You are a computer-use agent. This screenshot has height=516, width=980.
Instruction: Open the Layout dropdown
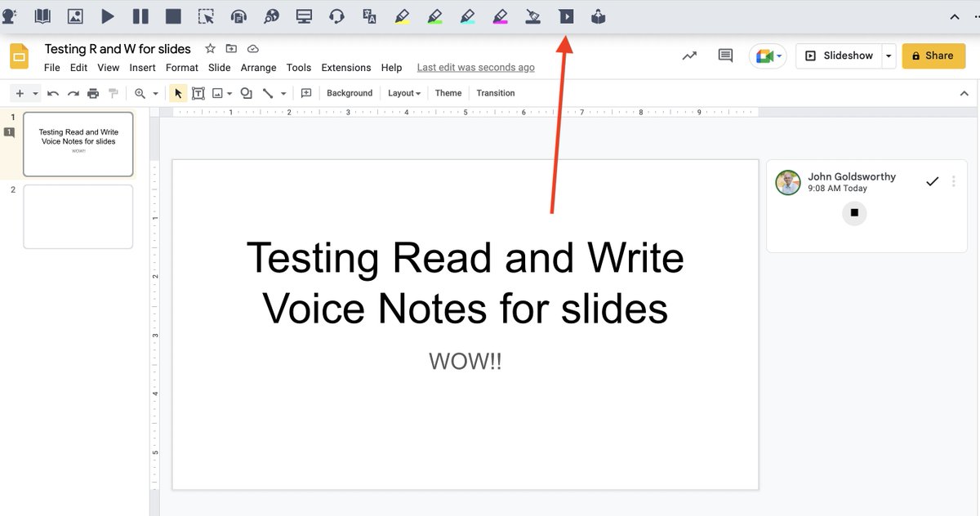point(404,93)
